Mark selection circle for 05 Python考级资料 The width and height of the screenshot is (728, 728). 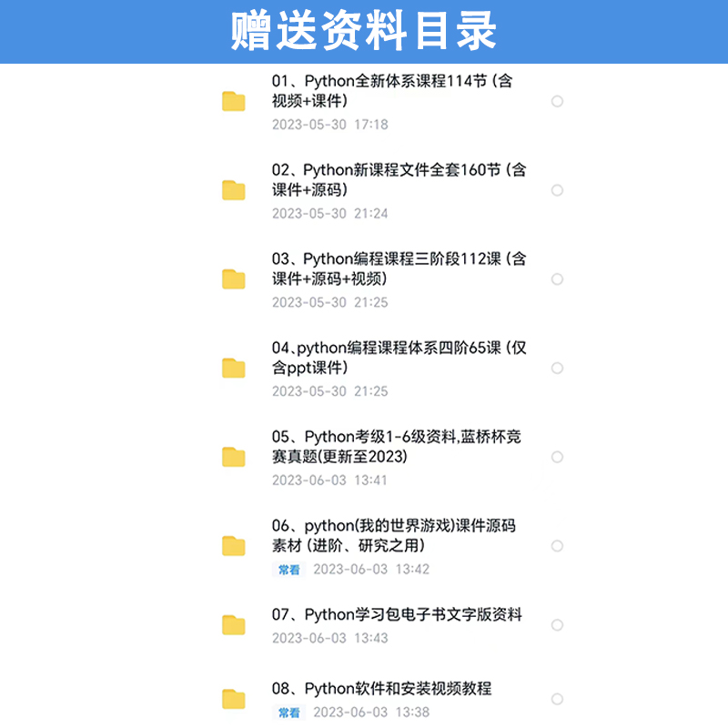(x=557, y=457)
